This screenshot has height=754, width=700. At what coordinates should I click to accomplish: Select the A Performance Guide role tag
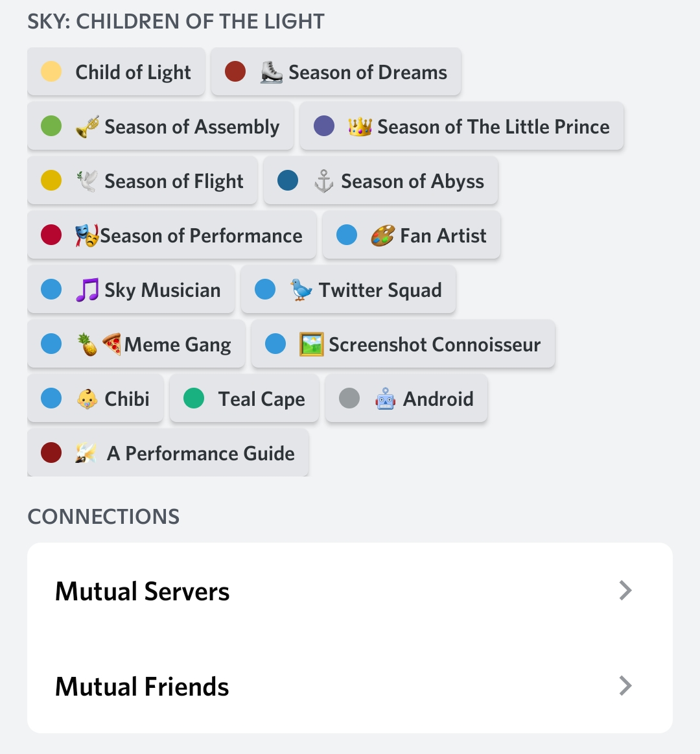pyautogui.click(x=168, y=453)
